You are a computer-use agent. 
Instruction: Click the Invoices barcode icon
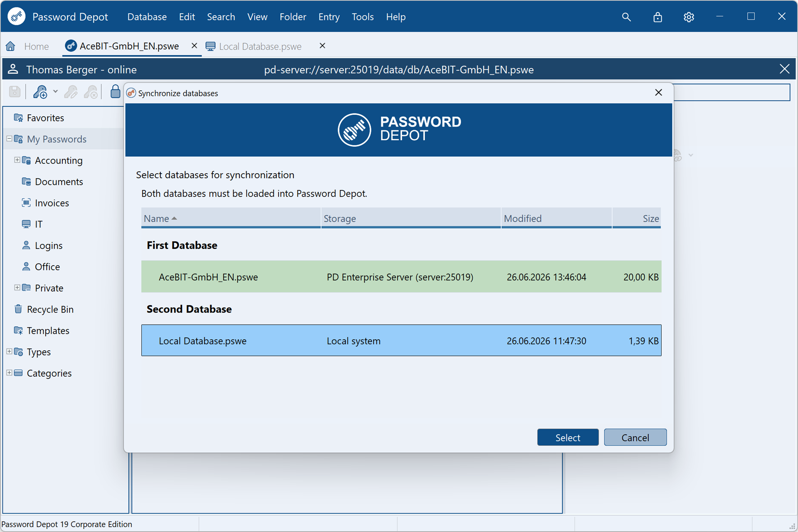click(x=26, y=202)
